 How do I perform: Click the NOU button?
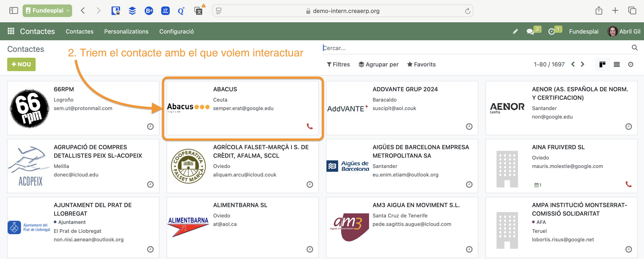pyautogui.click(x=21, y=64)
